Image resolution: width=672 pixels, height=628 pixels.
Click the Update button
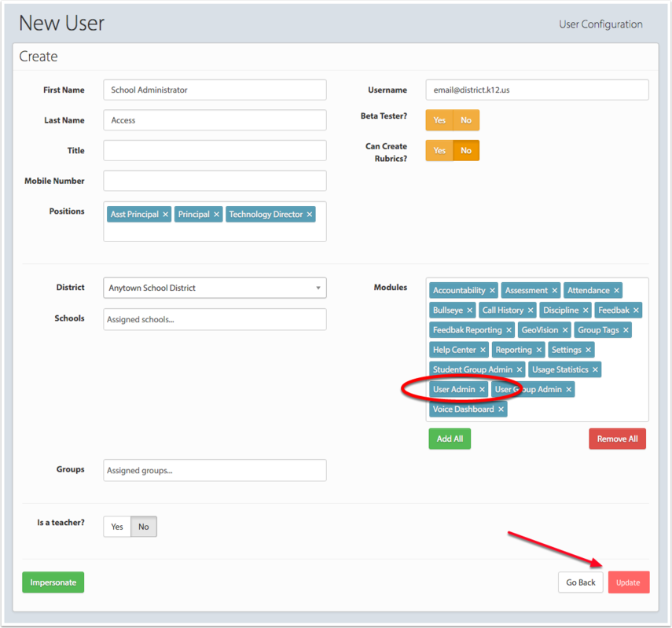click(x=629, y=582)
